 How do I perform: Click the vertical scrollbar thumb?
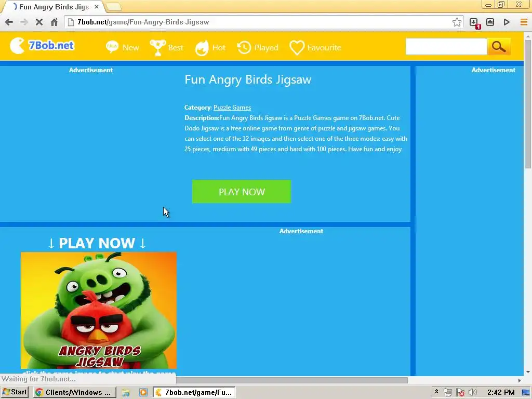click(x=528, y=103)
